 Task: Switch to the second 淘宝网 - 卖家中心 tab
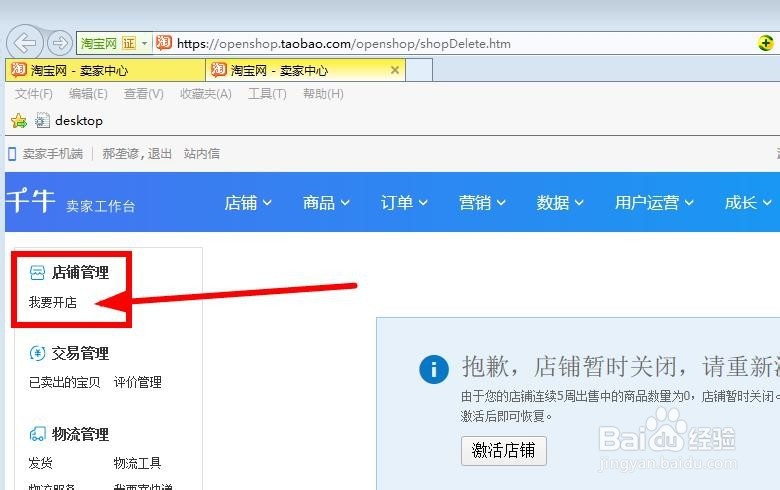tap(305, 70)
